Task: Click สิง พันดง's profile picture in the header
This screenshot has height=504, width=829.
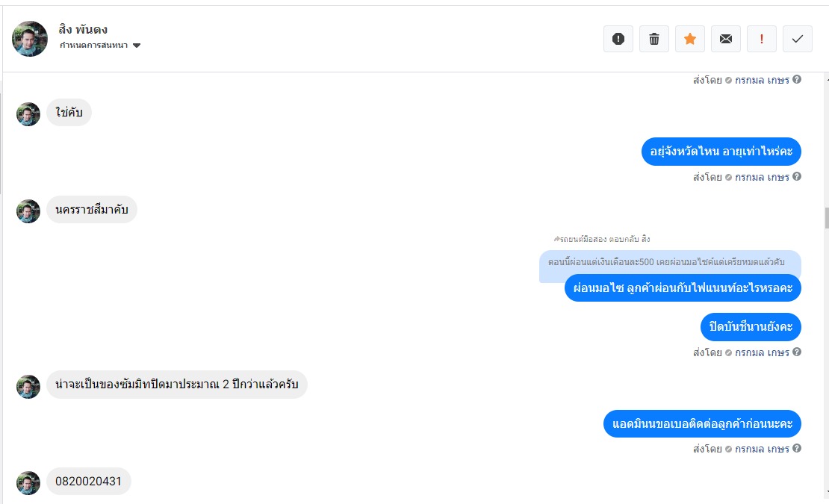Action: pos(30,38)
